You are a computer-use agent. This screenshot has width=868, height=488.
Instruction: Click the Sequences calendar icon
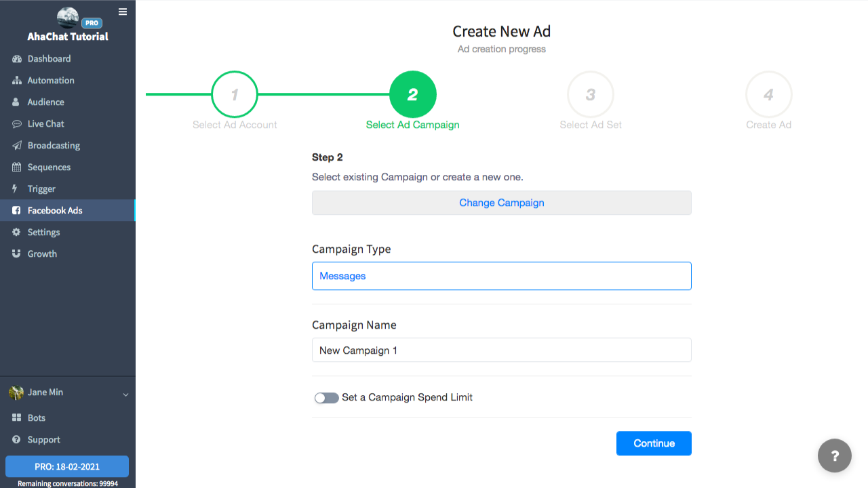point(17,167)
